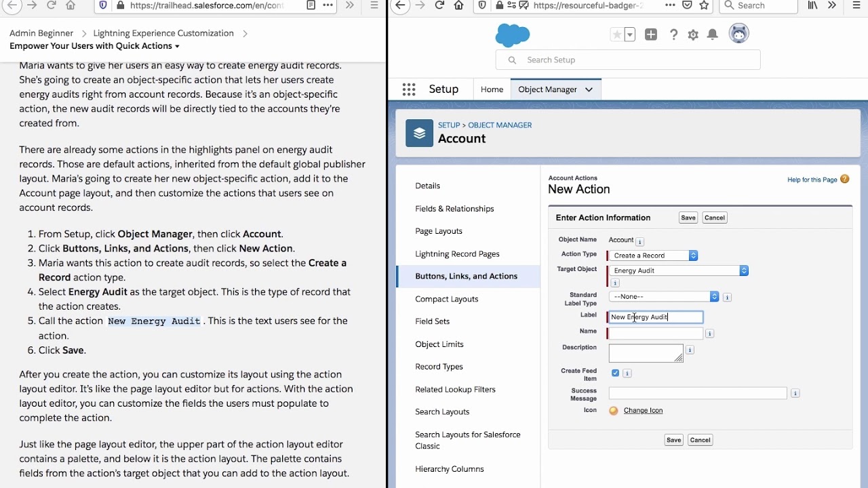Open the page actions ellipsis in the Trailhead URL bar

point(328,5)
